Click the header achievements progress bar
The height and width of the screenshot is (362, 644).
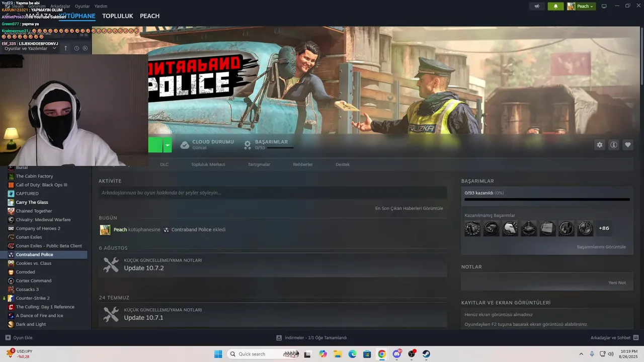280,148
